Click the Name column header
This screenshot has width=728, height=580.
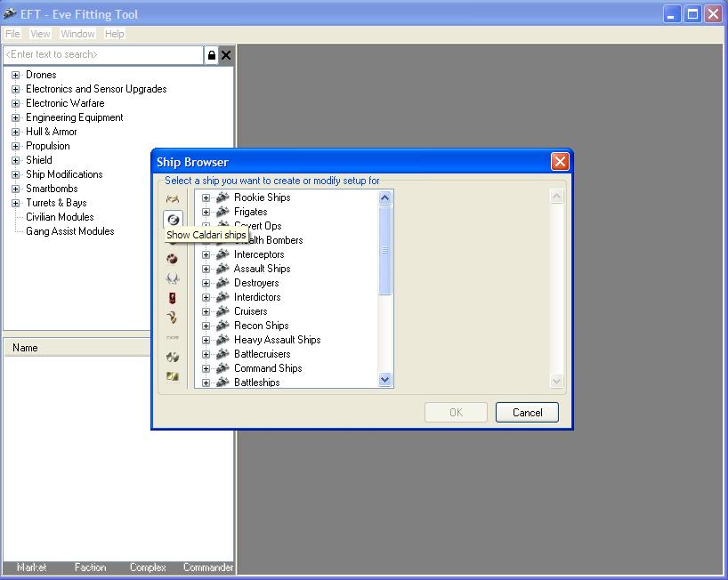click(77, 348)
